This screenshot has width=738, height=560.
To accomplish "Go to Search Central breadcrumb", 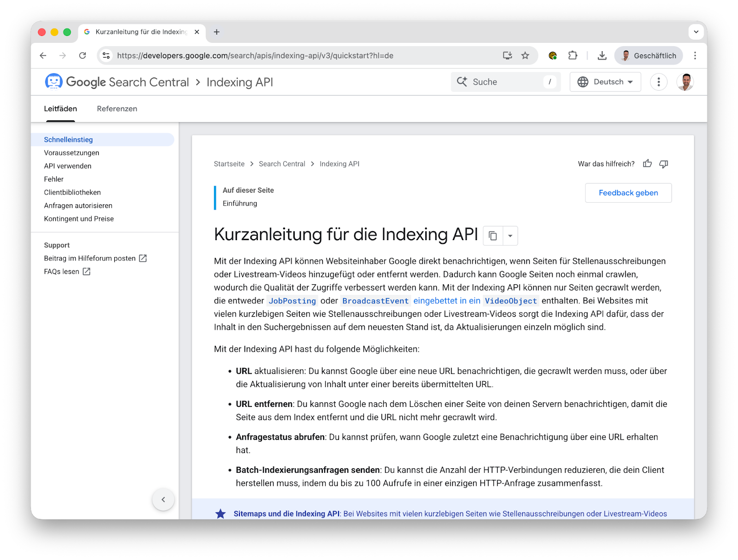I will coord(282,164).
